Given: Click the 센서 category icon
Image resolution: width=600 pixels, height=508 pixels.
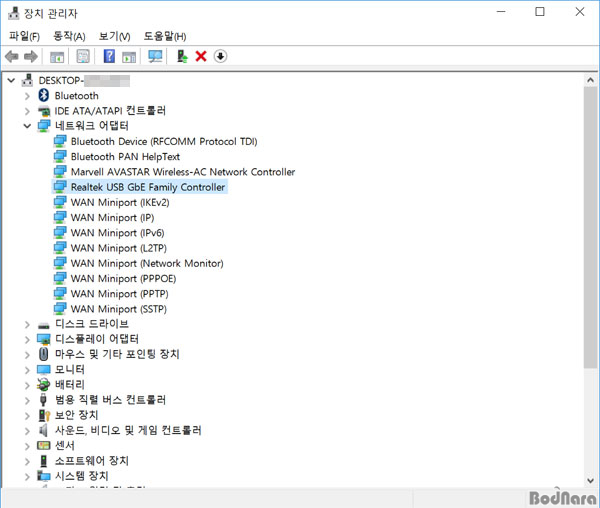Looking at the screenshot, I should pos(44,445).
